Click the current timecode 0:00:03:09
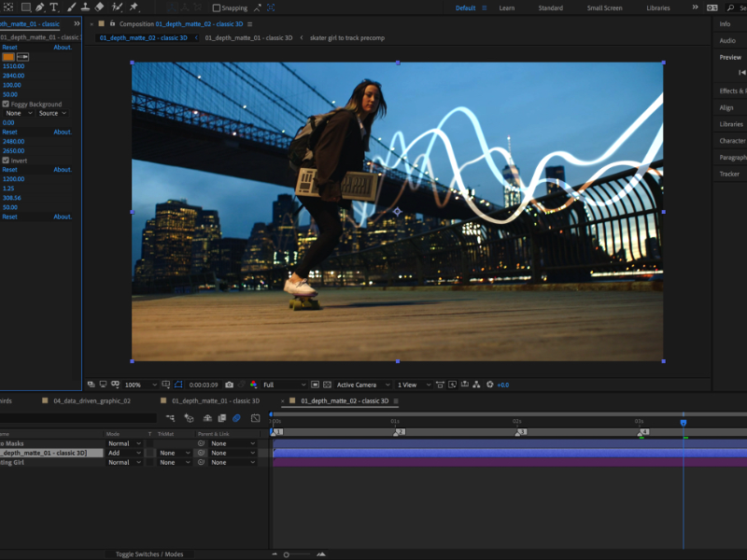This screenshot has width=747, height=560. tap(204, 385)
